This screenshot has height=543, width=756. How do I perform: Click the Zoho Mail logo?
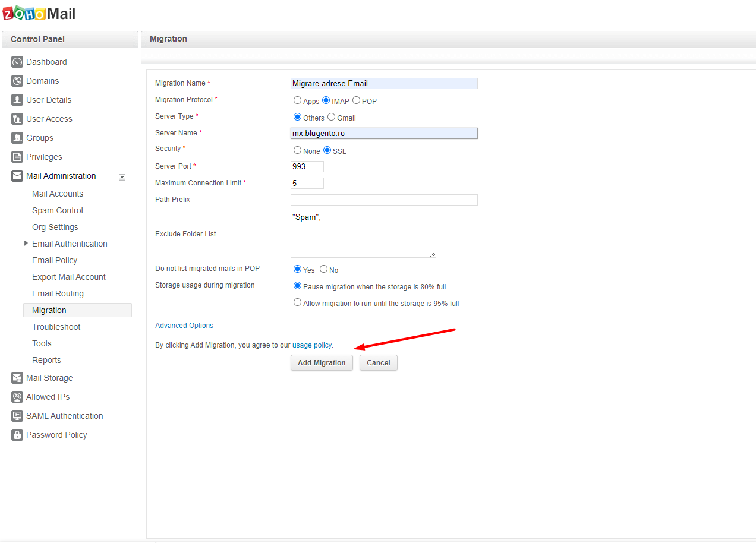pos(39,14)
